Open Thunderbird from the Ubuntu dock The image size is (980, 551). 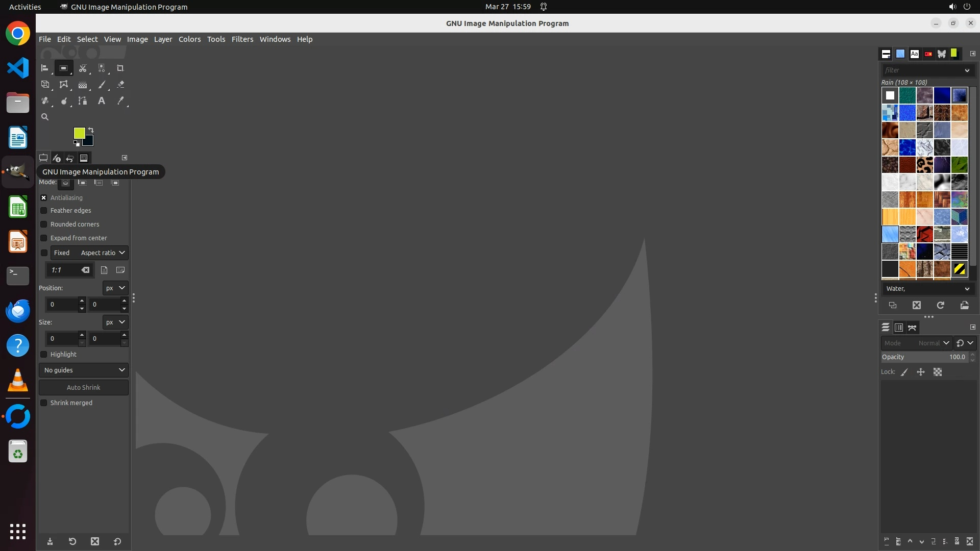tap(18, 311)
